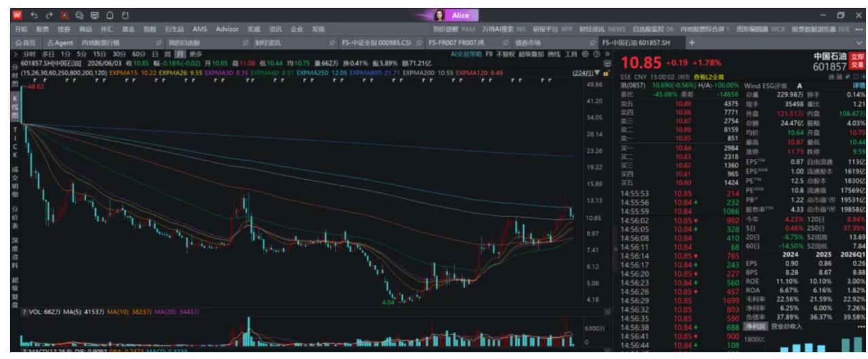Viewport: 868px width, 359px height.
Task: Switch to the 财经资讯 tab
Action: (x=269, y=42)
